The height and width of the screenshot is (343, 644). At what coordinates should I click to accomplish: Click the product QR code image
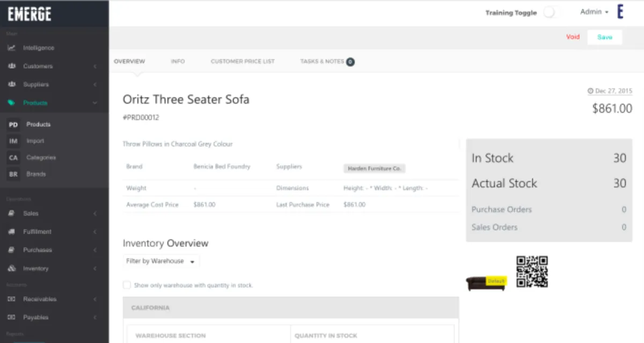pyautogui.click(x=532, y=272)
